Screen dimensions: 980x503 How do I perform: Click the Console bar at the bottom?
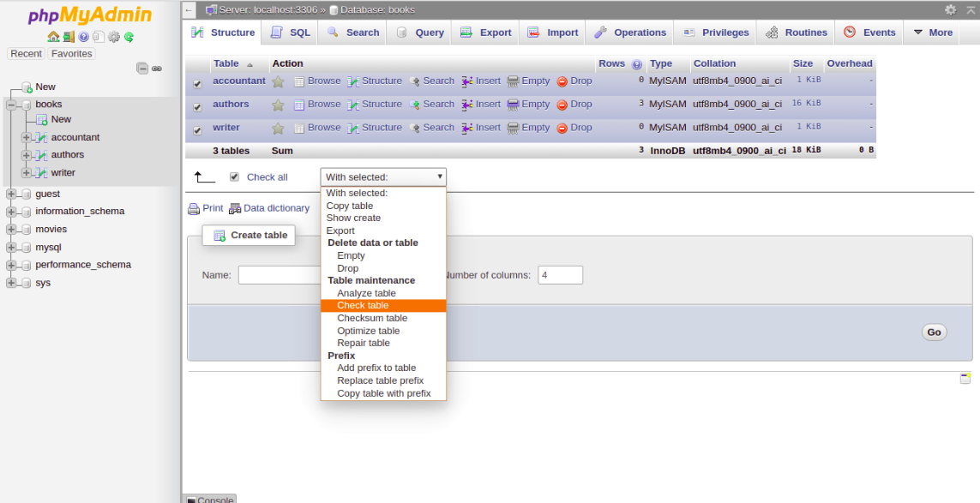click(210, 500)
